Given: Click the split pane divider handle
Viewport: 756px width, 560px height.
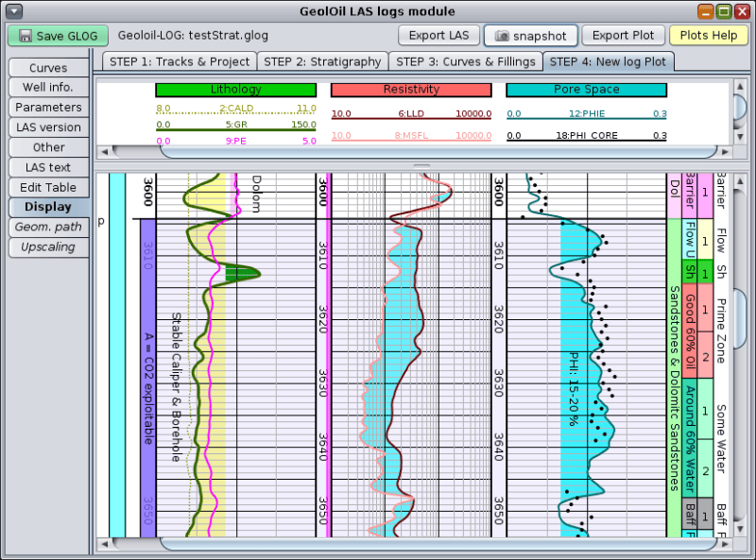Looking at the screenshot, I should coord(421,166).
